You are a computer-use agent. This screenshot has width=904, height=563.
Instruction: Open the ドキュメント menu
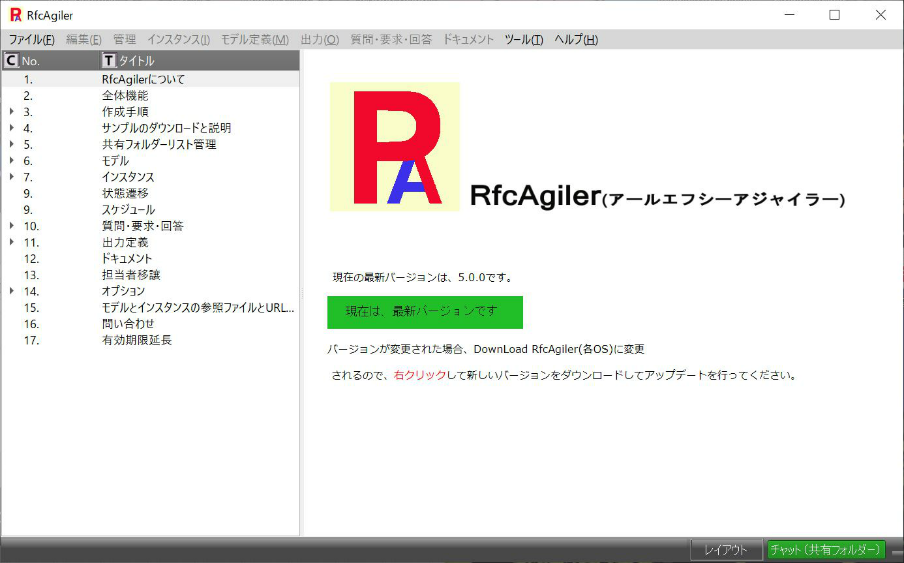468,39
